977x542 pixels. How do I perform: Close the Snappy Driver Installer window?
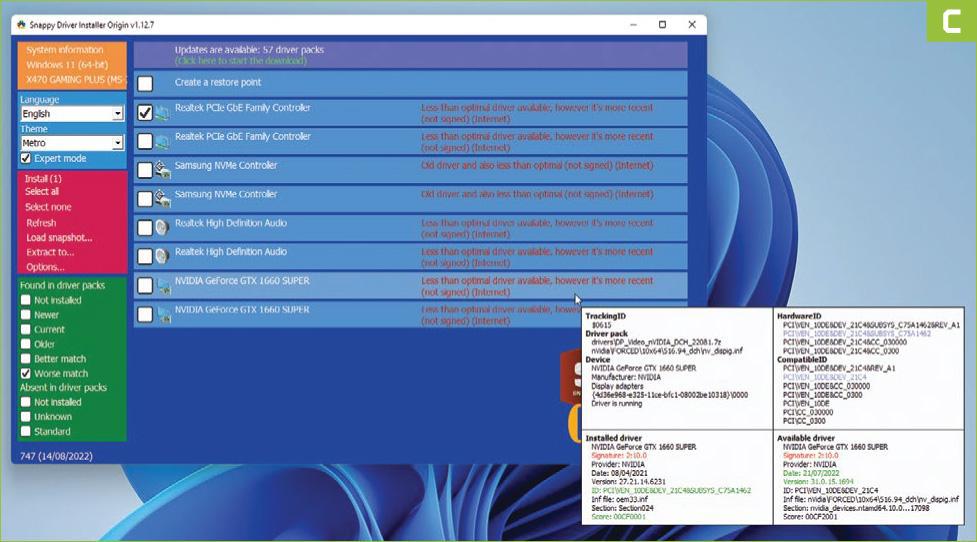(x=692, y=25)
